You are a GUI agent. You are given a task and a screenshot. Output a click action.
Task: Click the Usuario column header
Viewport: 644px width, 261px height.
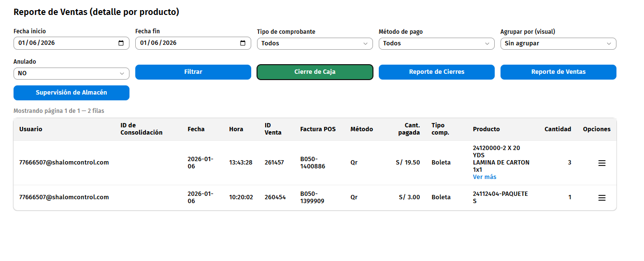(x=31, y=129)
